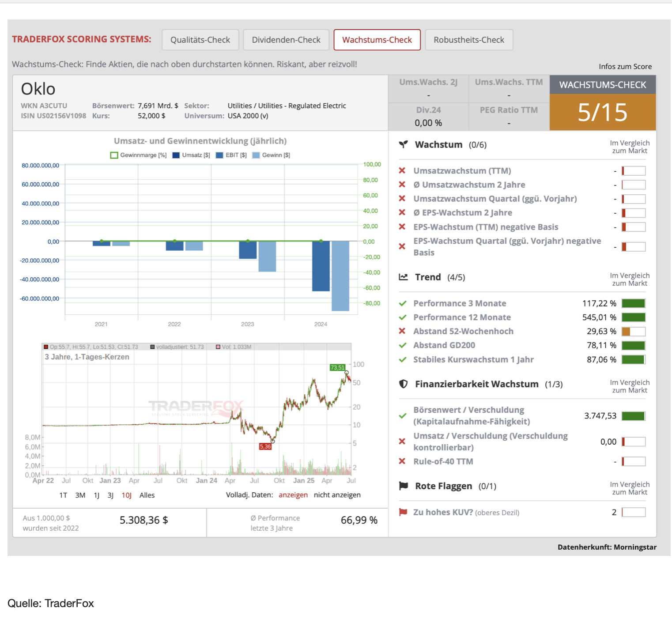Select the Wachstums-Check tab
Viewport: 672px width, 619px height.
377,40
